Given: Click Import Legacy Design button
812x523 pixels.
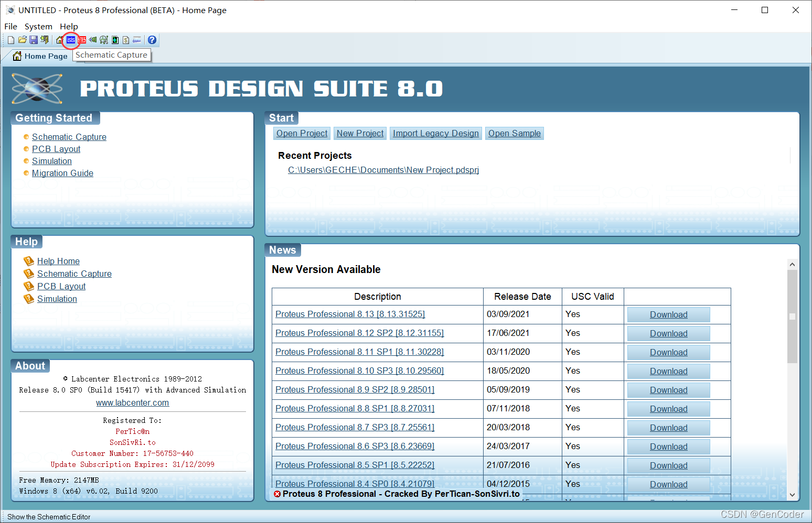Looking at the screenshot, I should pos(436,133).
